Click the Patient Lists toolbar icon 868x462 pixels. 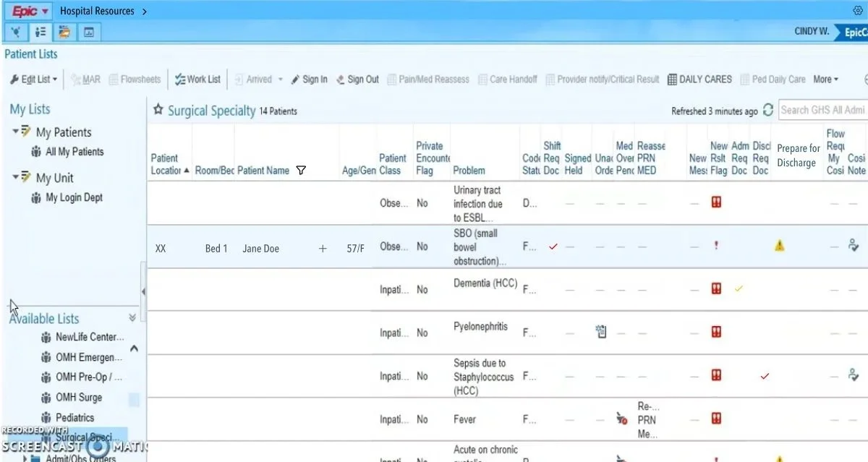(x=41, y=32)
